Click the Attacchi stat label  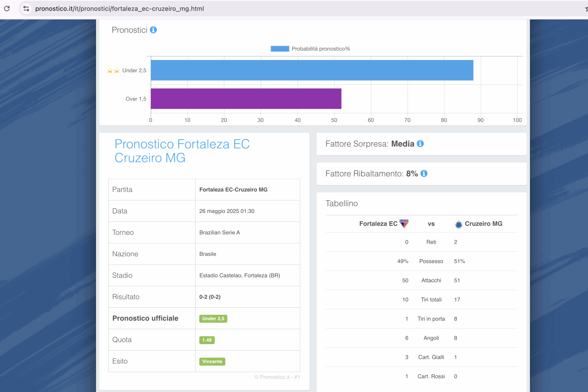click(431, 280)
